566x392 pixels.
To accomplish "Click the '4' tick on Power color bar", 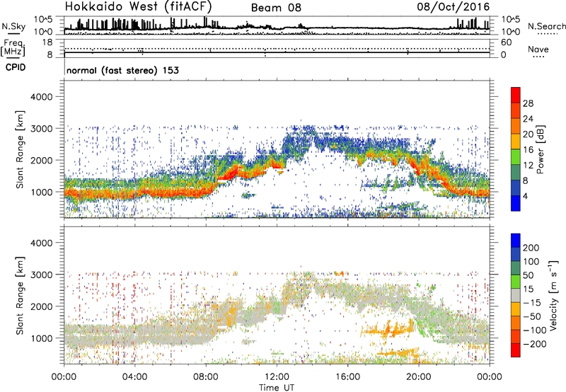I will pyautogui.click(x=526, y=196).
